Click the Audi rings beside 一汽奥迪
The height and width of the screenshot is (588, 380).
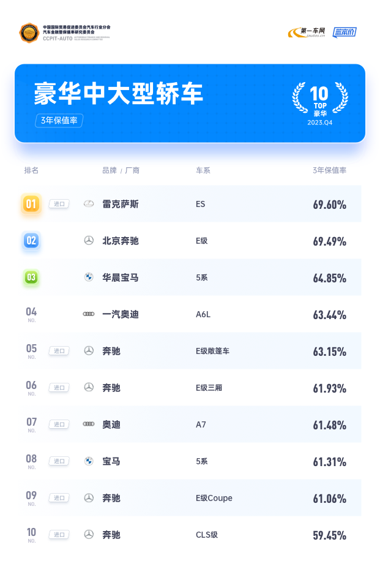coord(89,314)
